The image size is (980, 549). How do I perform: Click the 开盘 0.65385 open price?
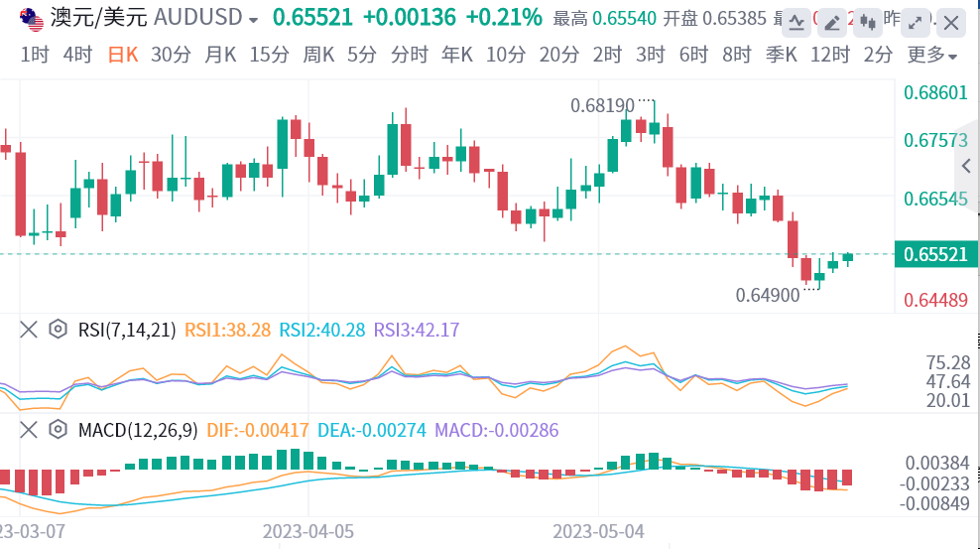[x=714, y=19]
